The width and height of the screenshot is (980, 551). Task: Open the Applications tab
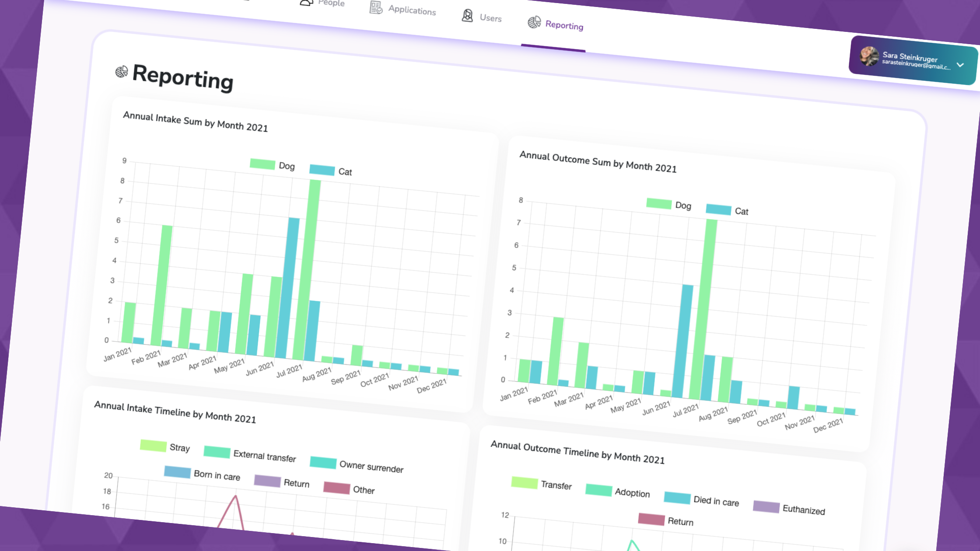[x=403, y=9]
